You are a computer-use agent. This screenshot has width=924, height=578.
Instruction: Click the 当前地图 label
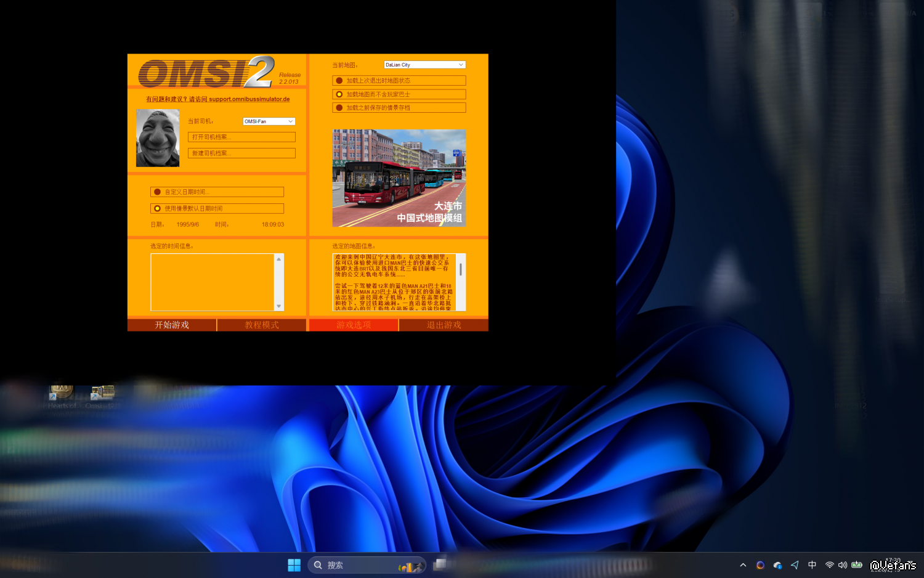click(345, 65)
